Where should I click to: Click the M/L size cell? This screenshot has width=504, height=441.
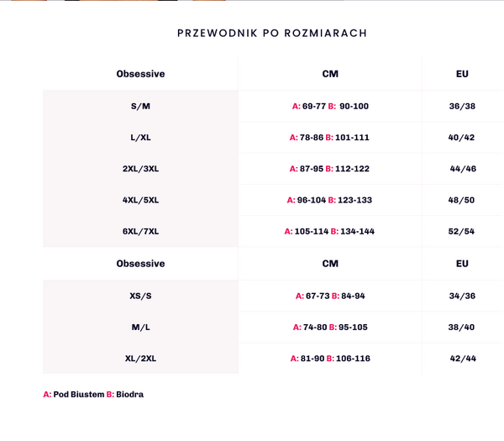(140, 327)
